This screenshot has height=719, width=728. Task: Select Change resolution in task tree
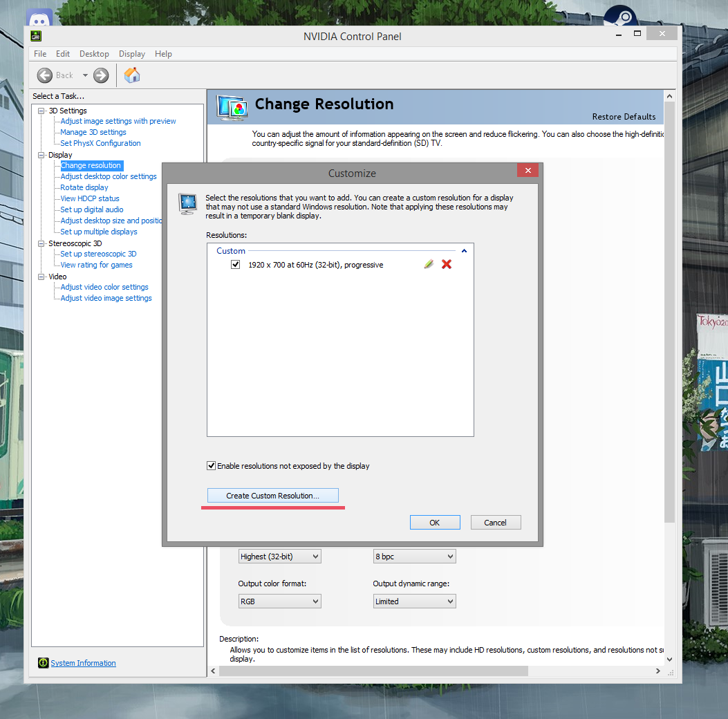coord(91,165)
